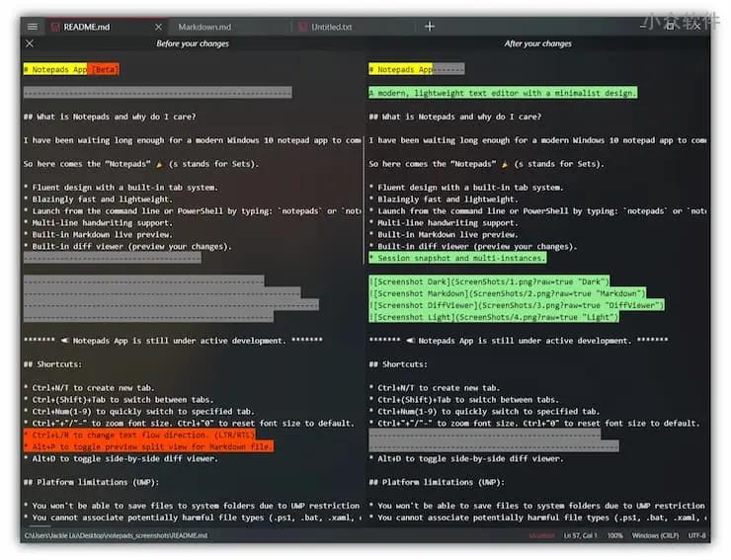Screen dimensions: 731x560
Task: Click added line 'Session snapshot and multi-instances'
Action: 457,258
